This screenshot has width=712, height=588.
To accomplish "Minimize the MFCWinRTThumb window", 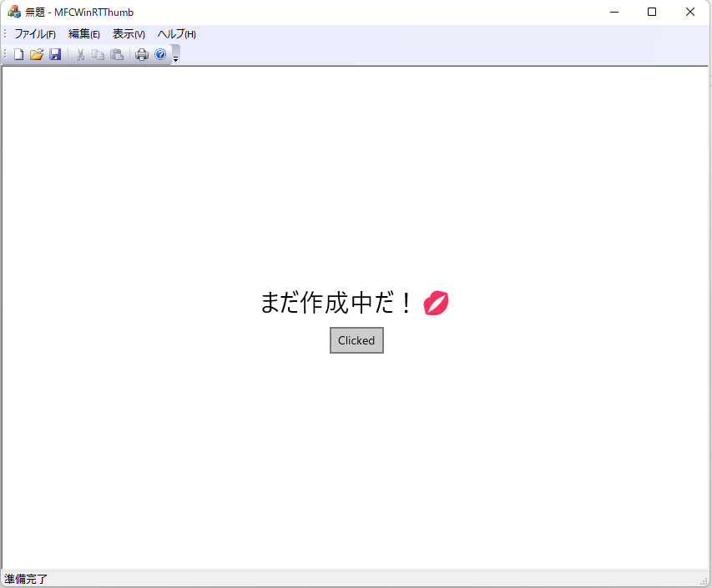I will point(614,12).
